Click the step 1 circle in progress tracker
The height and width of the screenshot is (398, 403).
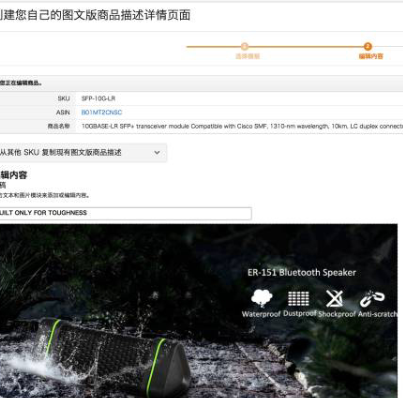pyautogui.click(x=244, y=46)
